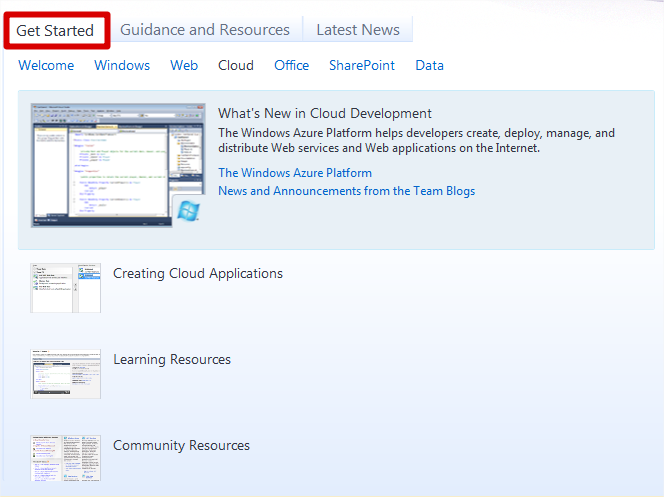The image size is (664, 497).
Task: Click the Visual Studio IDE screenshot thumbnail
Action: click(102, 162)
